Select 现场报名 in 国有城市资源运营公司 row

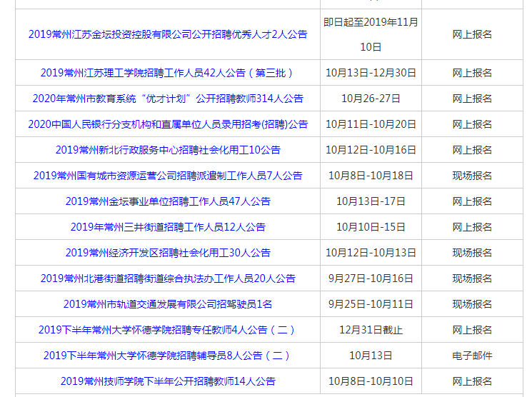472,176
